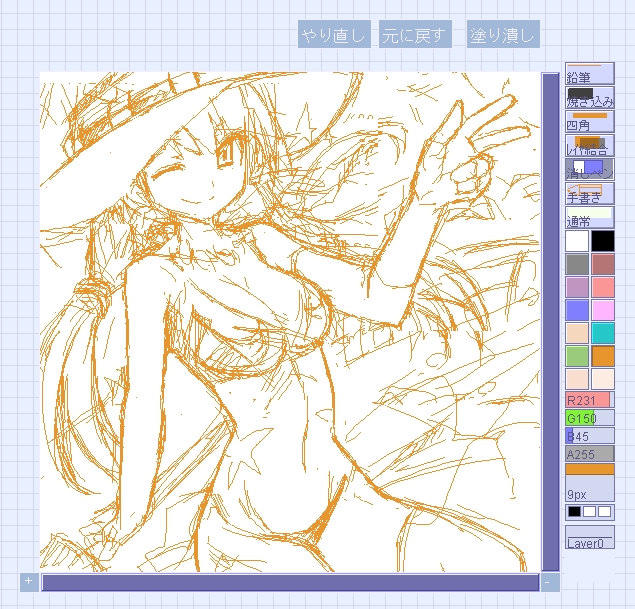Viewport: 635px width, 609px height.
Task: Click the レイヤ結合 layer merge tool
Action: click(590, 145)
